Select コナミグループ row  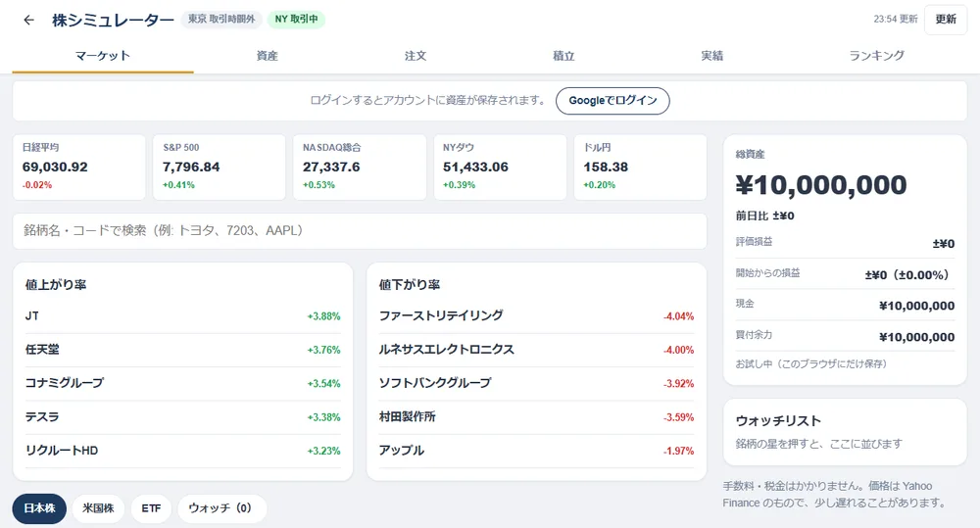coord(182,384)
